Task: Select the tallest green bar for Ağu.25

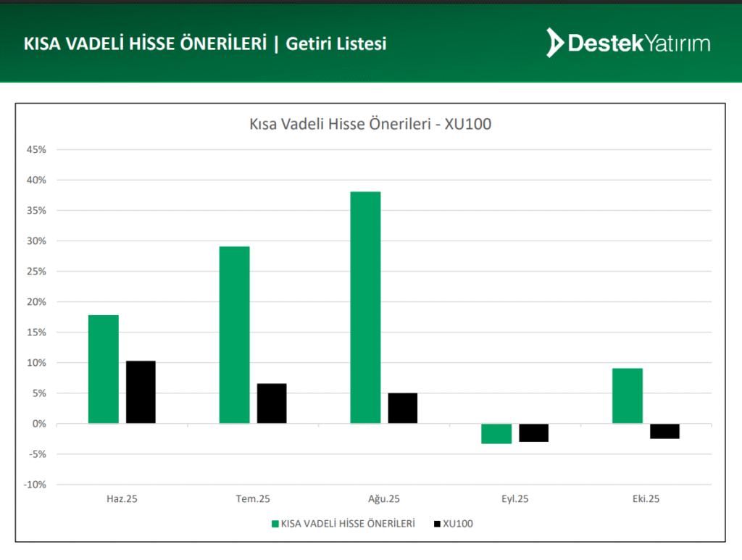Action: pos(365,307)
